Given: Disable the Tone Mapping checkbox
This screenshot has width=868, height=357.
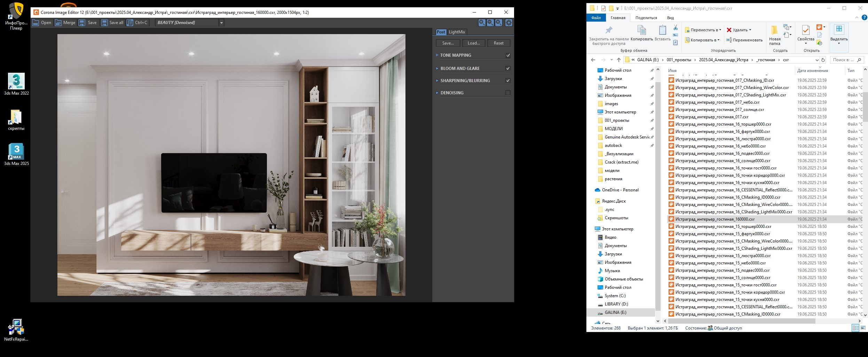Looking at the screenshot, I should tap(508, 55).
